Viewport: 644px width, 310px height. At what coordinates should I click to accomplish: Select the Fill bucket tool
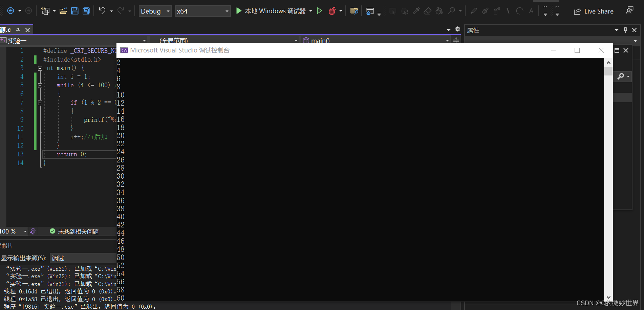point(439,11)
